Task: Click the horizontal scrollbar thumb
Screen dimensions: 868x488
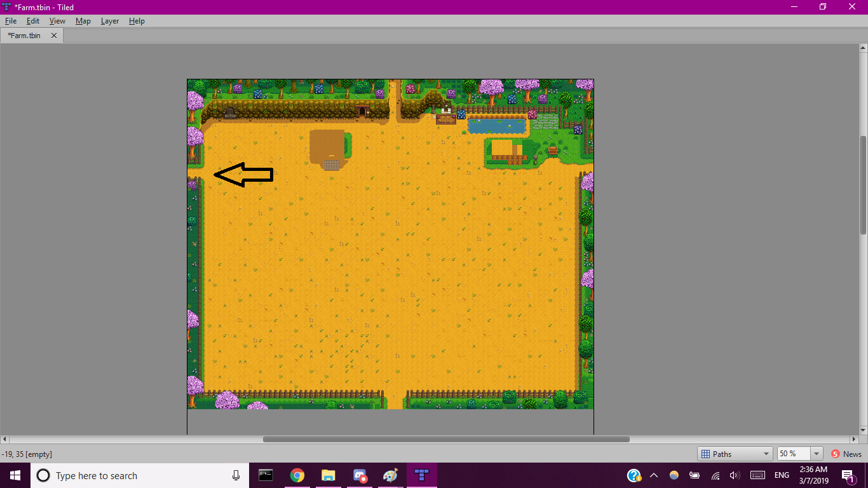Action: pyautogui.click(x=446, y=439)
